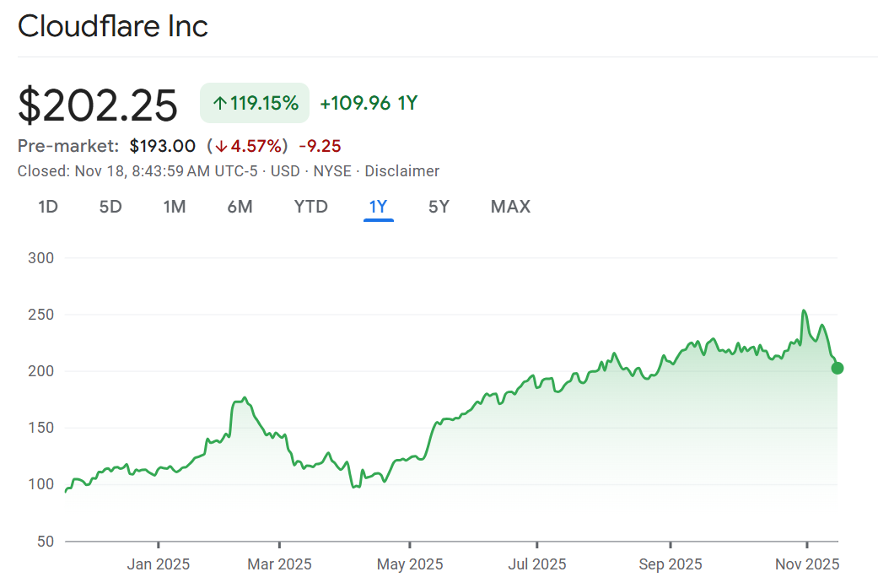Select the YTD range tab

tap(310, 207)
